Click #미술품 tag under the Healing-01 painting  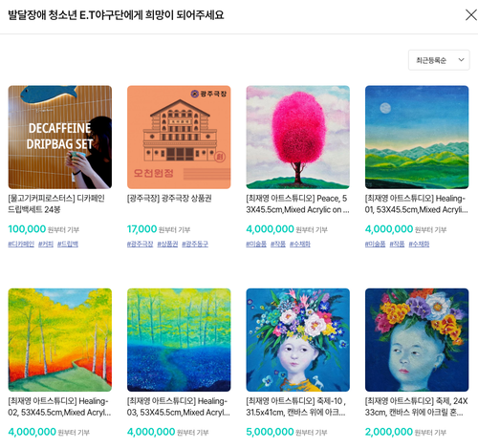375,244
